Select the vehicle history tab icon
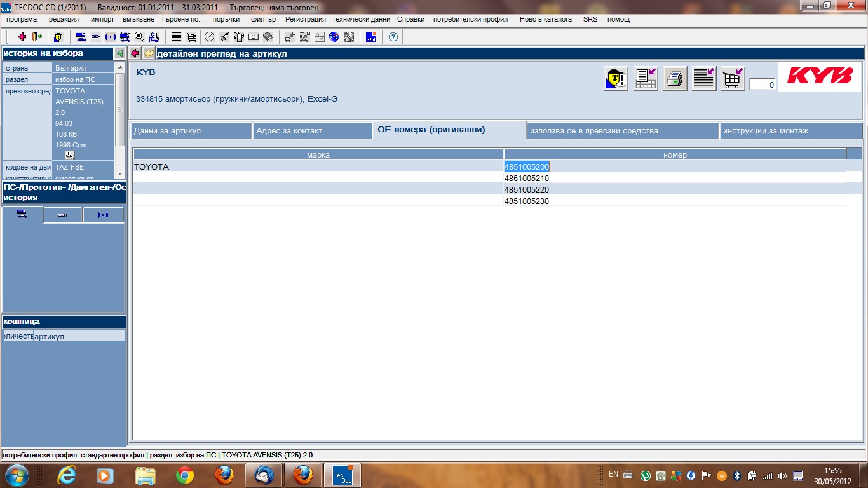Viewport: 868px width, 488px height. coord(22,215)
